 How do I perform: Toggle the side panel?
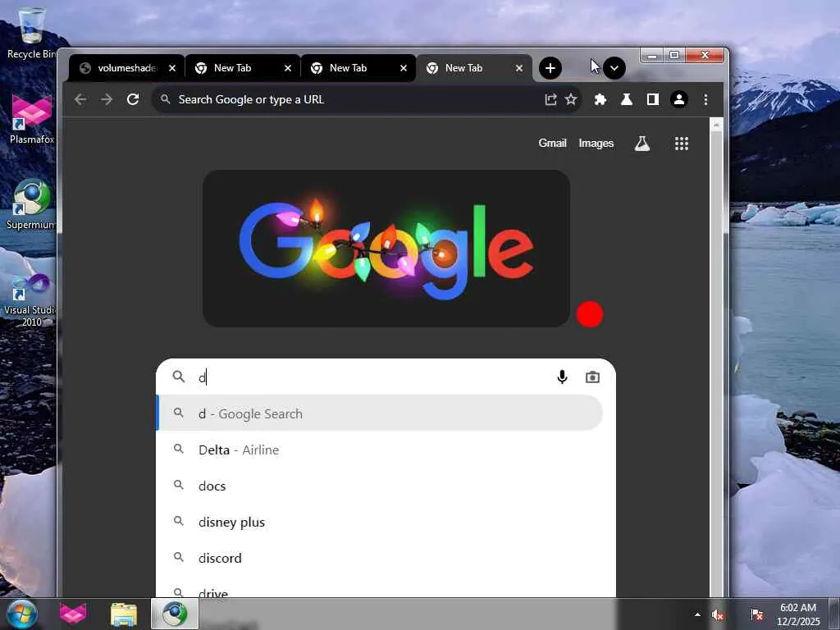coord(652,99)
